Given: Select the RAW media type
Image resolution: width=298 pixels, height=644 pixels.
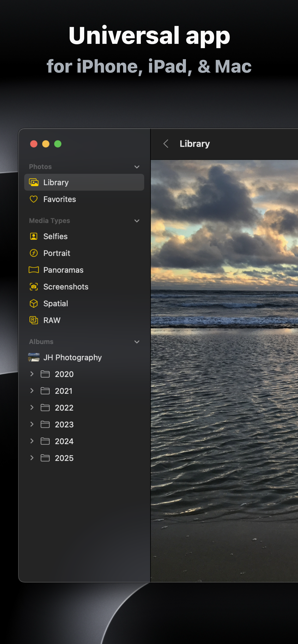Looking at the screenshot, I should tap(84, 320).
